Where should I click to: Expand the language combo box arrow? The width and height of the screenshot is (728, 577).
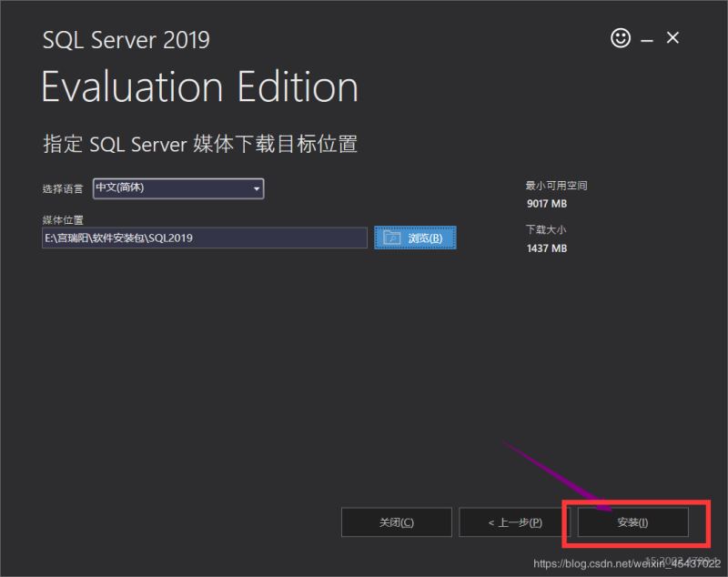pos(256,188)
